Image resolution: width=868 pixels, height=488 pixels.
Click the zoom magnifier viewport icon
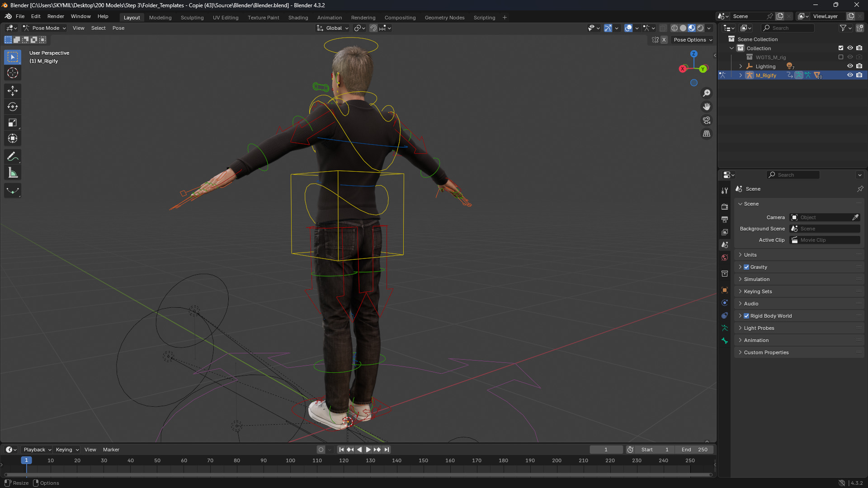[707, 93]
